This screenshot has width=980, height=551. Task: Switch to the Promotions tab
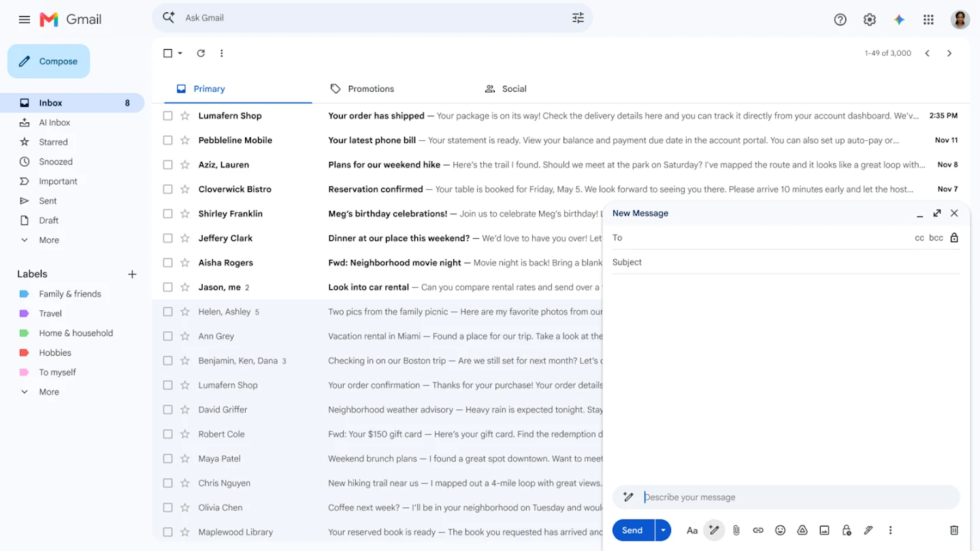click(362, 89)
